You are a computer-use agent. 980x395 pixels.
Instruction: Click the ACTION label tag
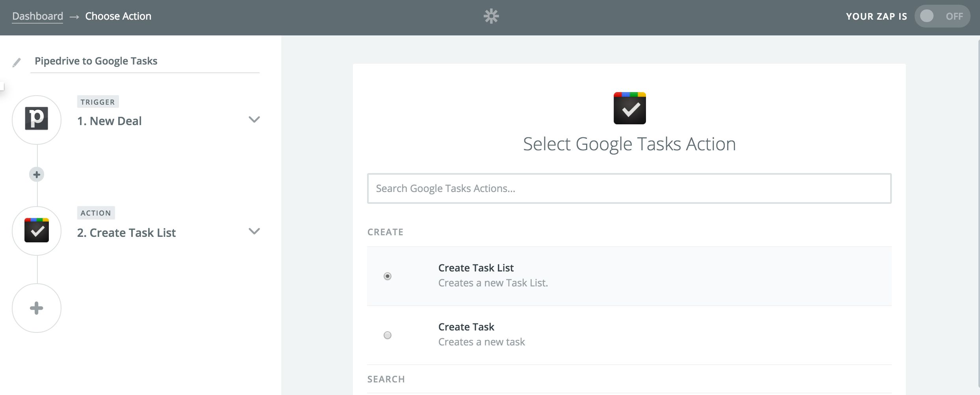coord(96,213)
